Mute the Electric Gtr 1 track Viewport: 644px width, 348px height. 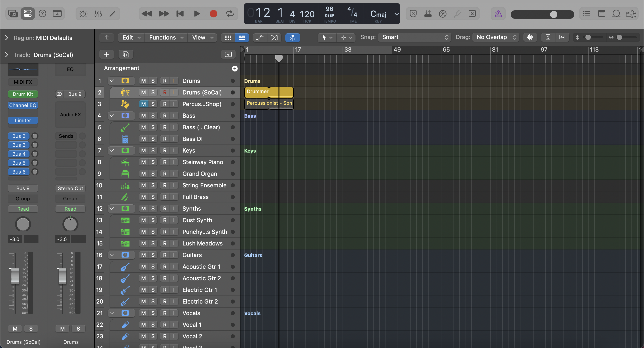pyautogui.click(x=144, y=290)
